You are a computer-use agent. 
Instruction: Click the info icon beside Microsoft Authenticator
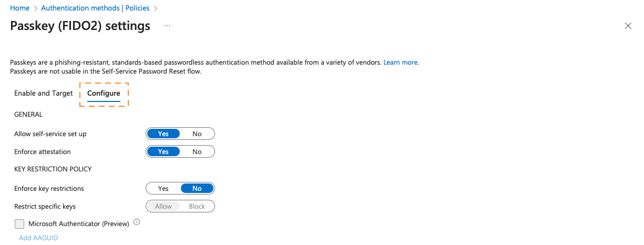137,222
